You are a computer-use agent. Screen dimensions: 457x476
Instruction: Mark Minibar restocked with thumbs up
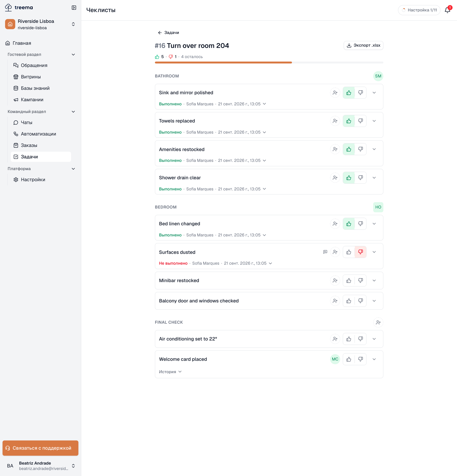[349, 281]
